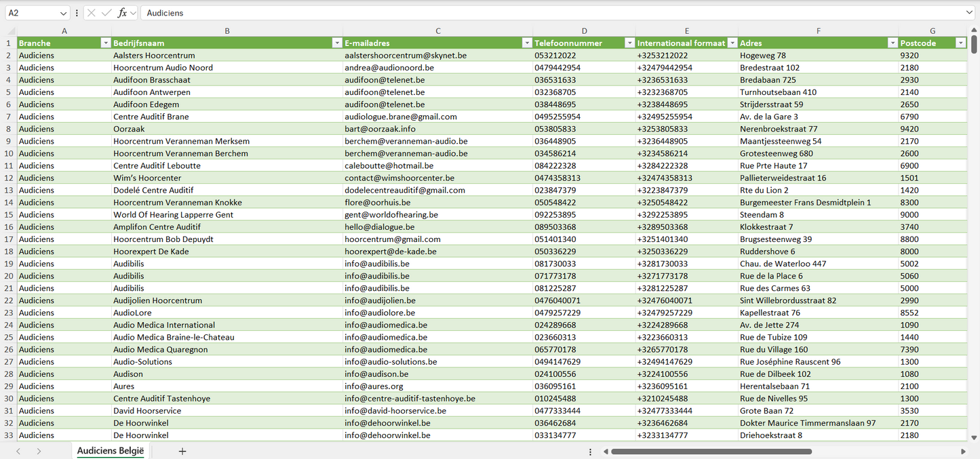The width and height of the screenshot is (980, 459).
Task: Click the Enter checkmark icon in formula bar
Action: pos(106,13)
